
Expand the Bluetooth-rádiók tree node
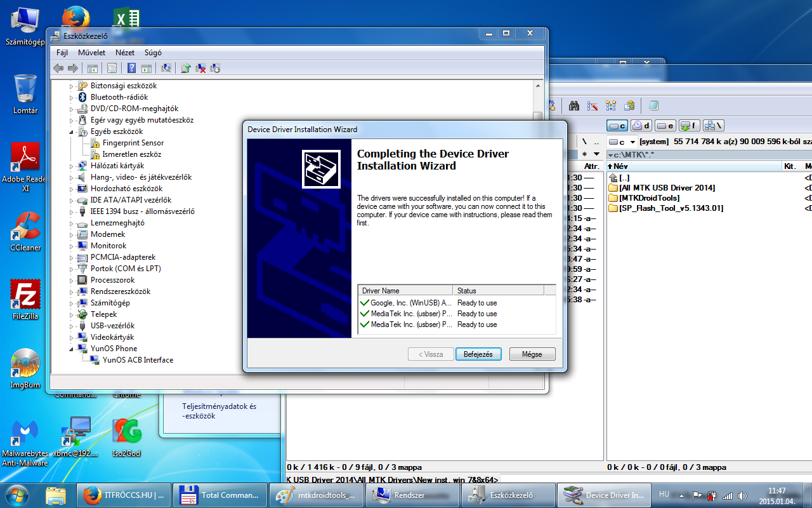[x=72, y=97]
